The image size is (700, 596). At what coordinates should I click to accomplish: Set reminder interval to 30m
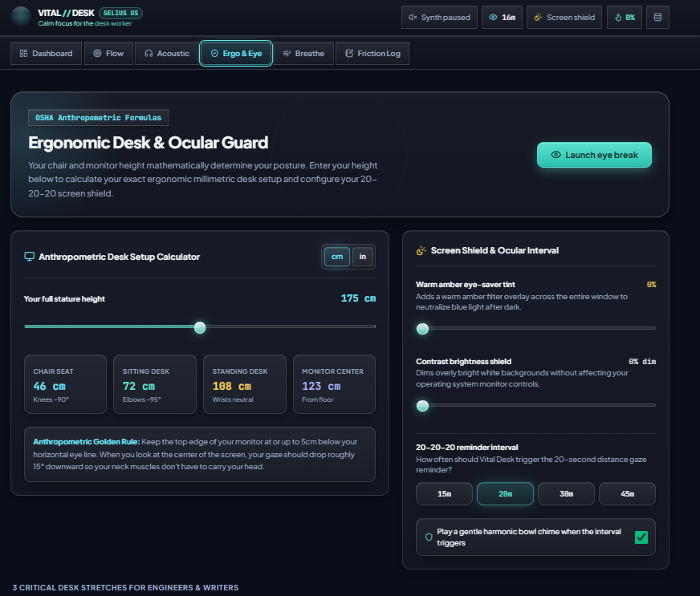coord(566,494)
